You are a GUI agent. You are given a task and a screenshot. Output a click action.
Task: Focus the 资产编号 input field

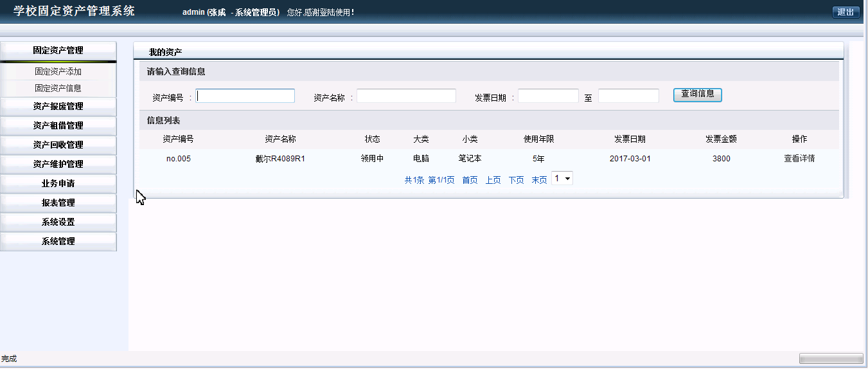245,96
